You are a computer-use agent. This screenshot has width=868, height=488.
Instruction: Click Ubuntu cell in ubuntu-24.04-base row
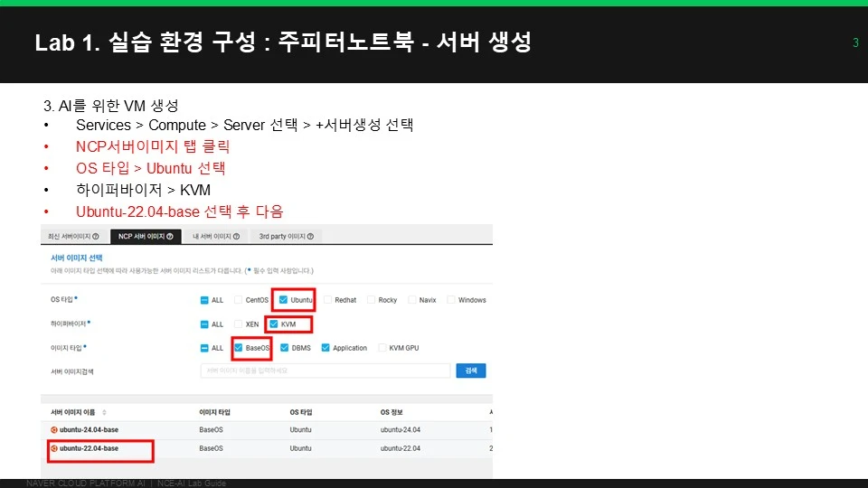300,430
